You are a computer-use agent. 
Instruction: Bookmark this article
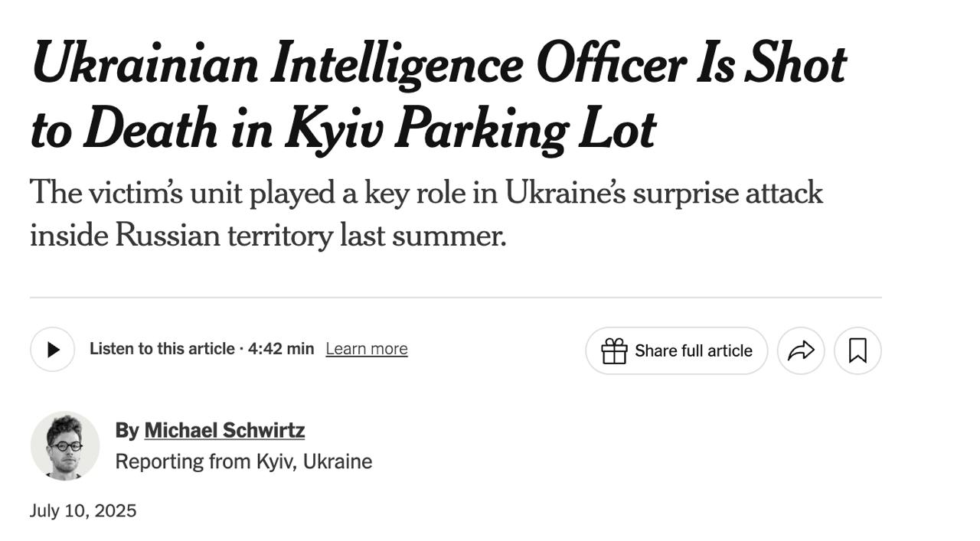point(857,351)
